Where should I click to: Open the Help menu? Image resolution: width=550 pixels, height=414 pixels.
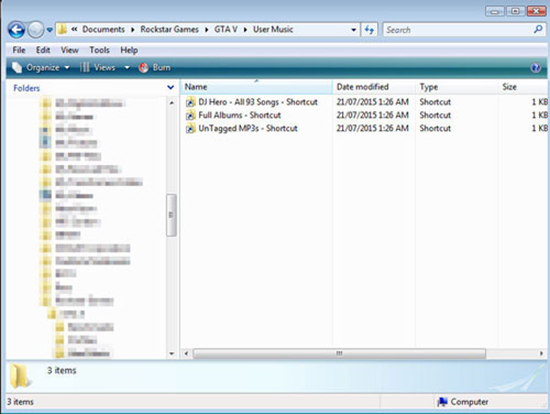(x=129, y=50)
